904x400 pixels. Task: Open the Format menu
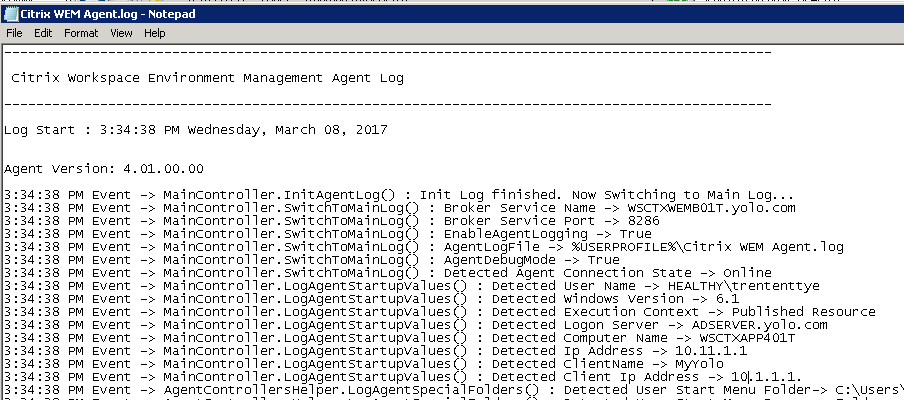[x=81, y=33]
